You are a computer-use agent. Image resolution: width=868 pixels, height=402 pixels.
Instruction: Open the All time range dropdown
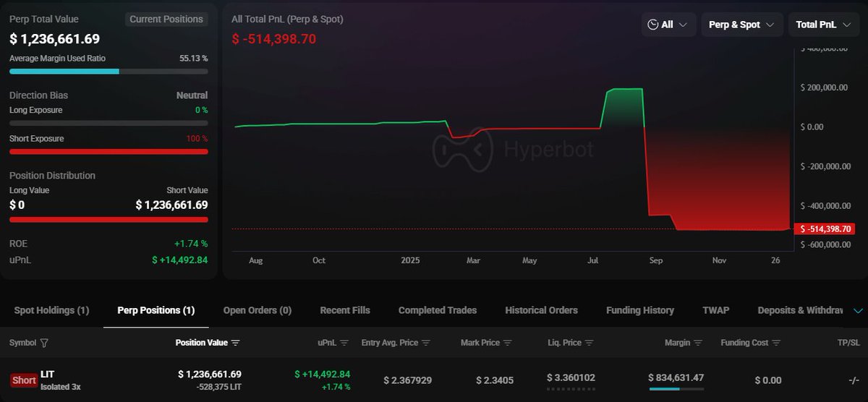[x=668, y=25]
